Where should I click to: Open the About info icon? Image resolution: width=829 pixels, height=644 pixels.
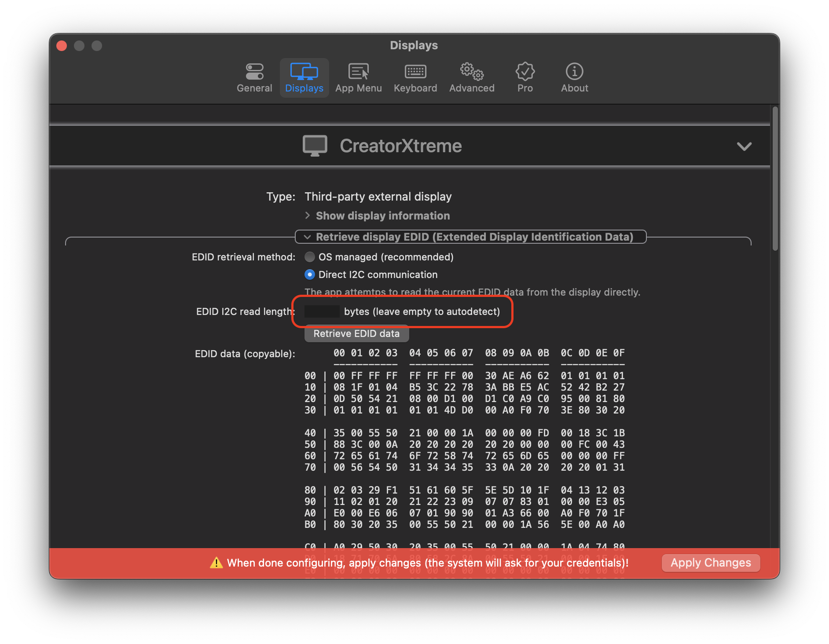(574, 71)
